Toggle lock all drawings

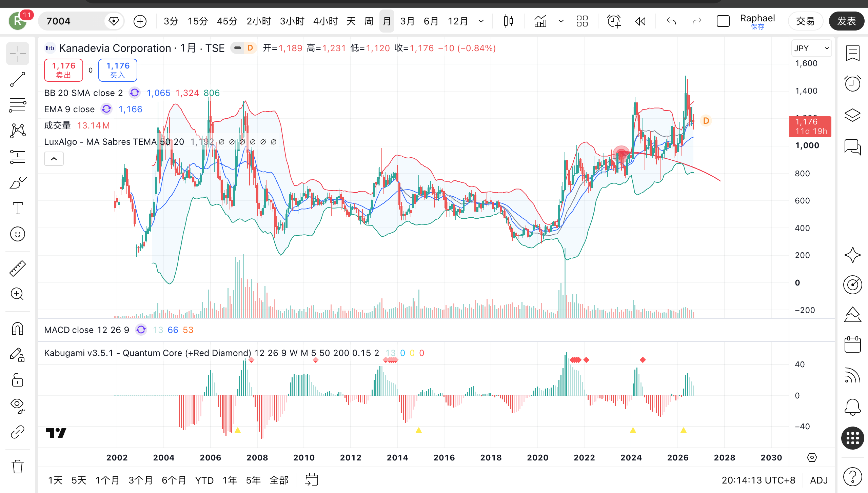(18, 380)
